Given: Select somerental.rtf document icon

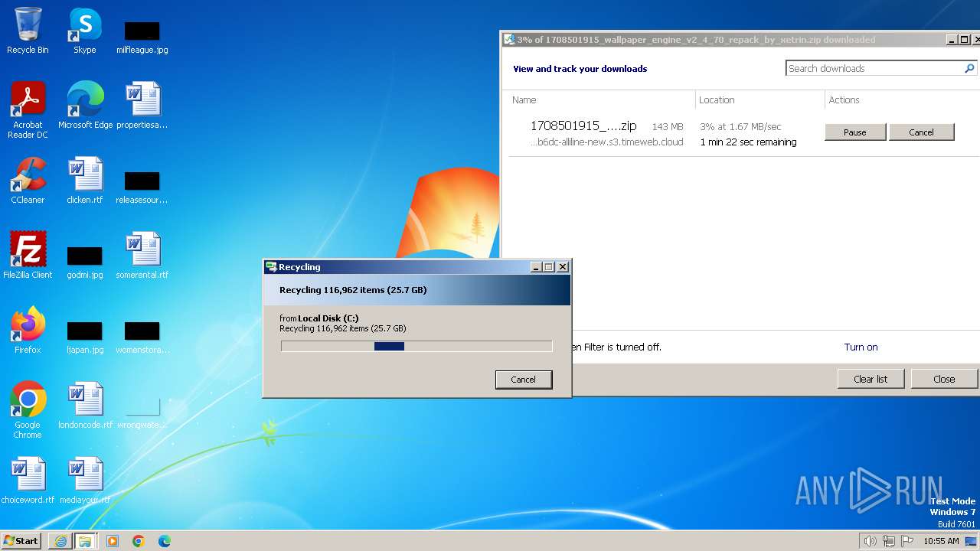Looking at the screenshot, I should pyautogui.click(x=142, y=256).
